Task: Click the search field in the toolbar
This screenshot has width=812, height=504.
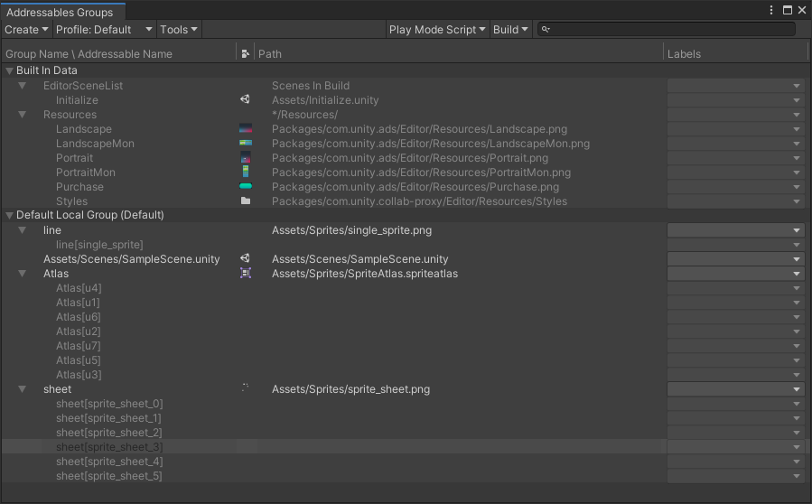Action: pos(670,30)
